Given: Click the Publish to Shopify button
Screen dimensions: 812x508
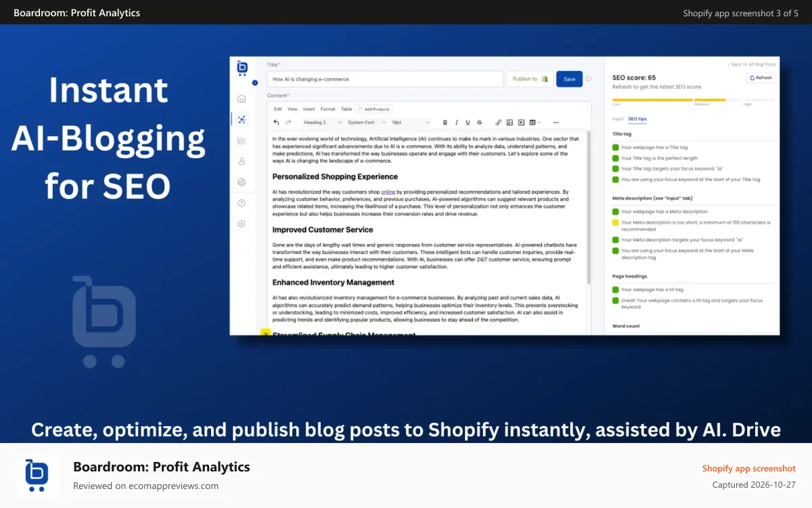Looking at the screenshot, I should (530, 79).
